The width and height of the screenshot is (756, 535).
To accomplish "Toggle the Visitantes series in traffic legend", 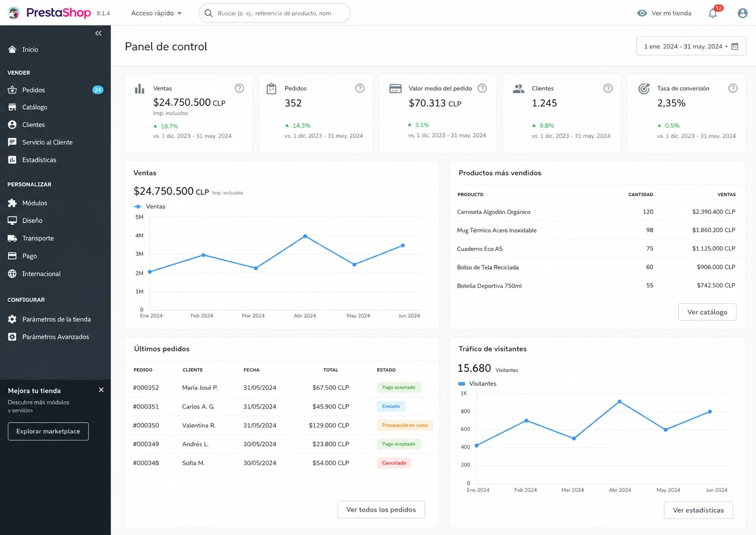I will point(477,383).
